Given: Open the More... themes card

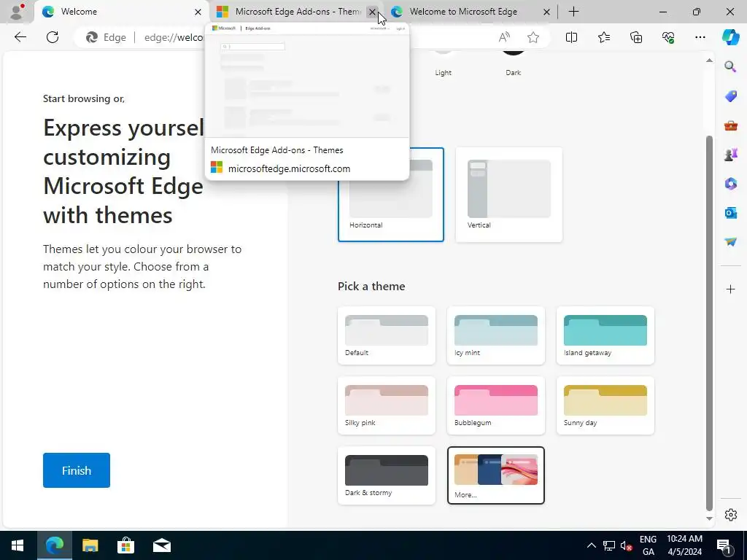Looking at the screenshot, I should 495,475.
